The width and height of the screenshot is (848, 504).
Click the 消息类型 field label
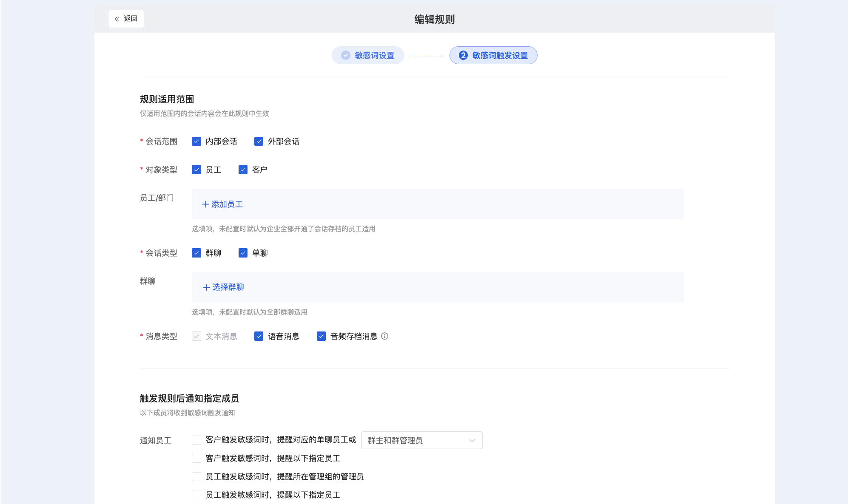click(161, 336)
